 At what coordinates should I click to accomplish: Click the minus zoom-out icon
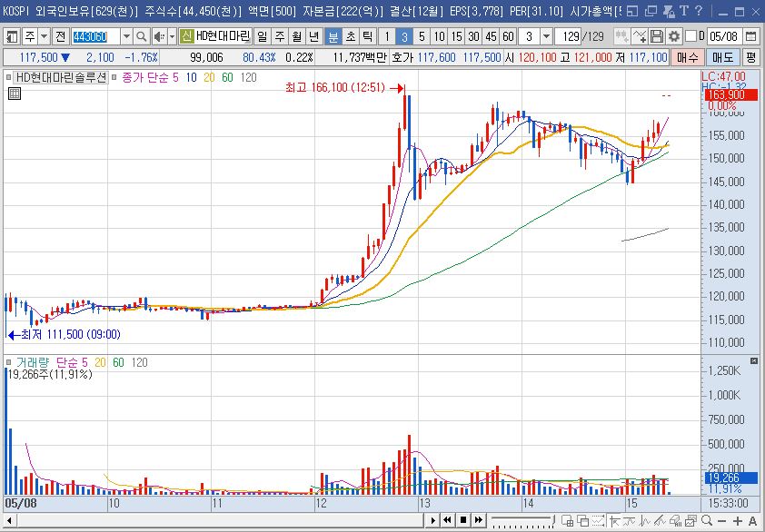coord(722,521)
